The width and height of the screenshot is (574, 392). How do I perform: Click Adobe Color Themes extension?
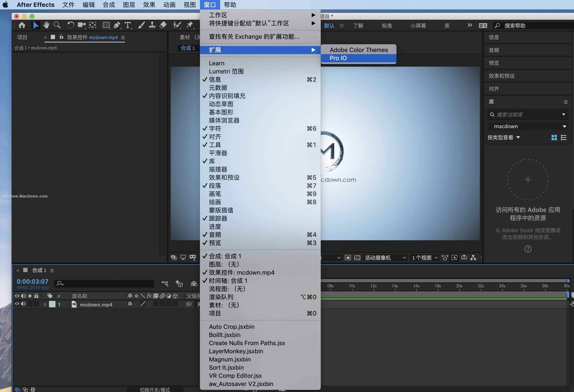coord(358,50)
